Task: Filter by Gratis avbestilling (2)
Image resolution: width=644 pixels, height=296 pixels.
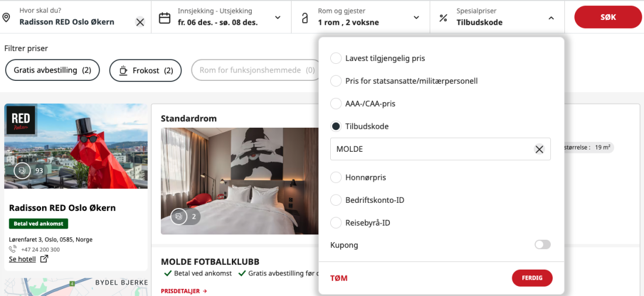Action: point(53,70)
